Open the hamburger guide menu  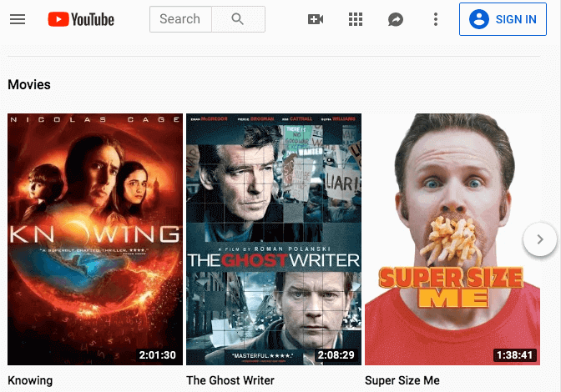point(18,19)
